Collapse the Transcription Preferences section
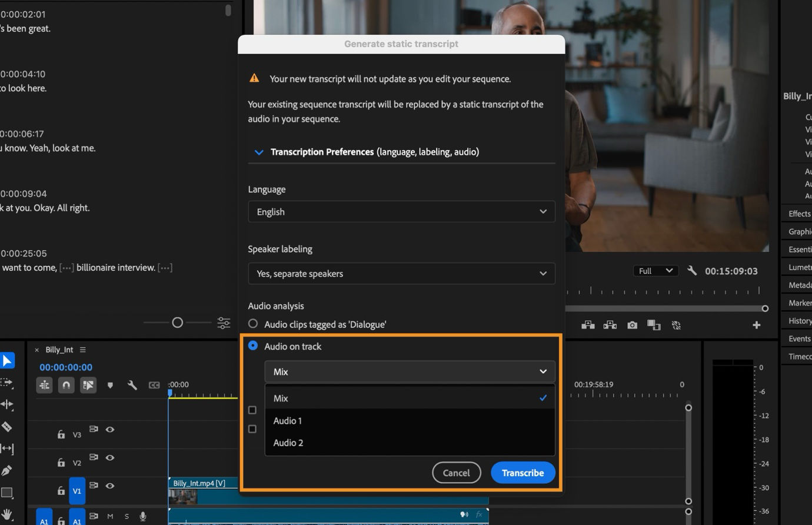 pyautogui.click(x=259, y=152)
